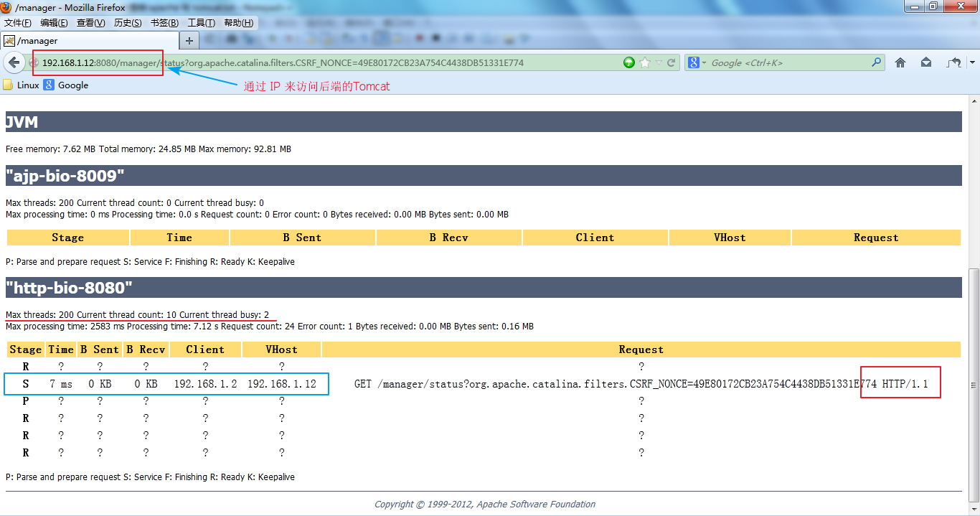The image size is (980, 516).
Task: Click the curved undo arrow toolbar icon
Action: (953, 62)
